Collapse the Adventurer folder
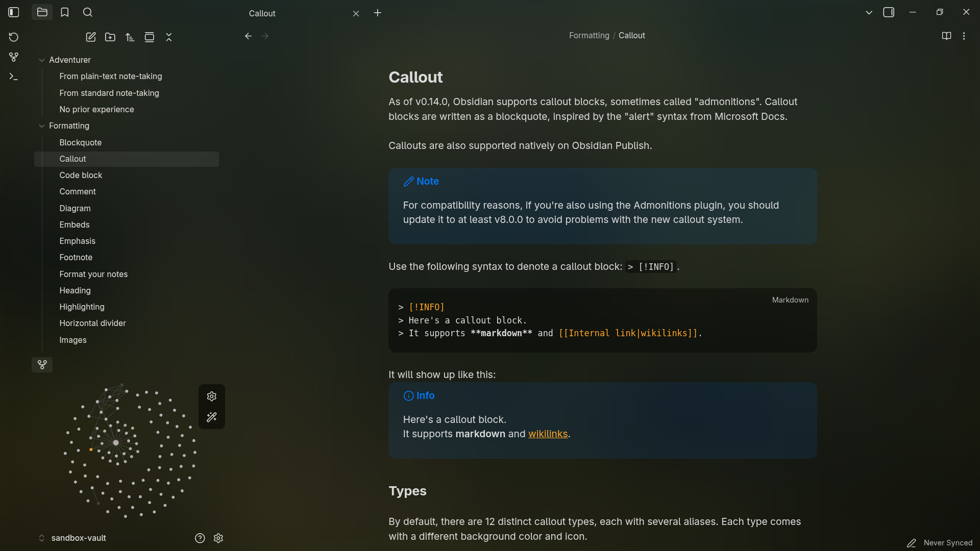Screen dimensions: 980x551 (x=42, y=60)
